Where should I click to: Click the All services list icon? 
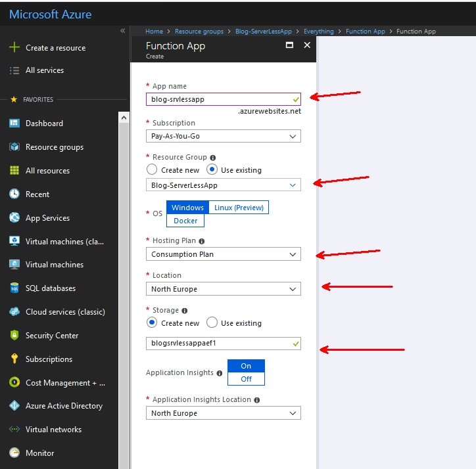coord(14,70)
